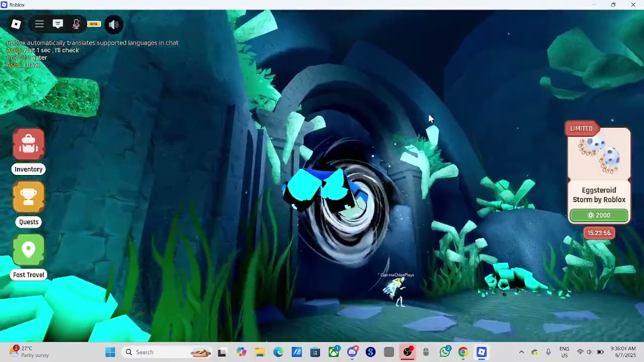Open the gray mouse icon on the taskbar

click(426, 352)
